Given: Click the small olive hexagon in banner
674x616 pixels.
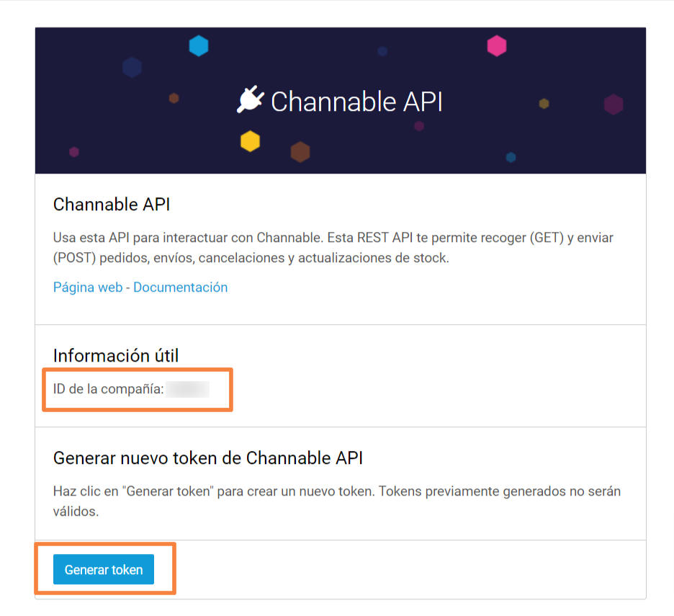Looking at the screenshot, I should click(x=544, y=104).
